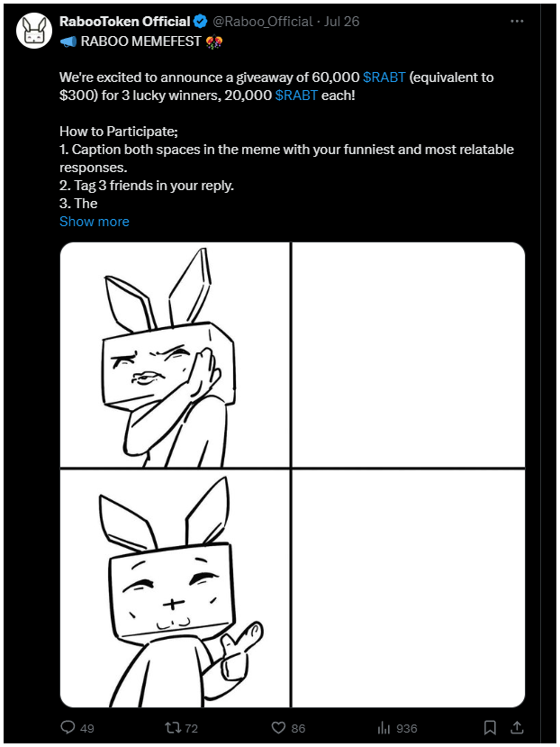Click the first $RABT cashtag link
560x747 pixels.
tap(384, 77)
